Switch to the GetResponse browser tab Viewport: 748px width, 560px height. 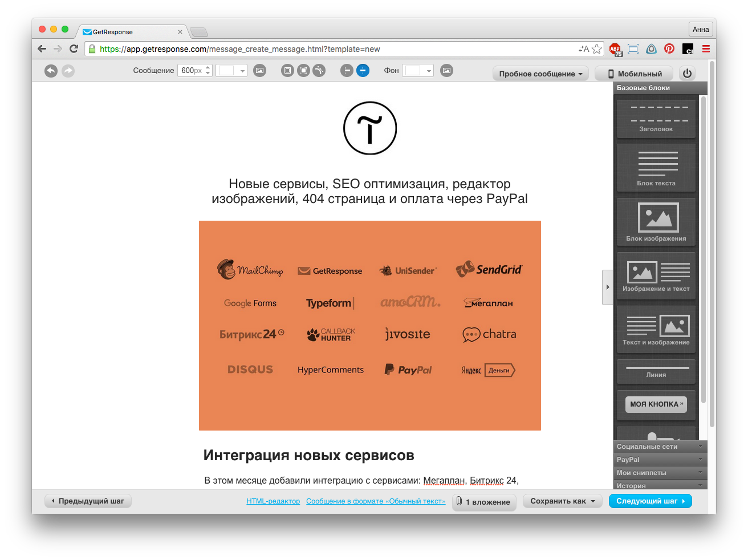pos(131,32)
